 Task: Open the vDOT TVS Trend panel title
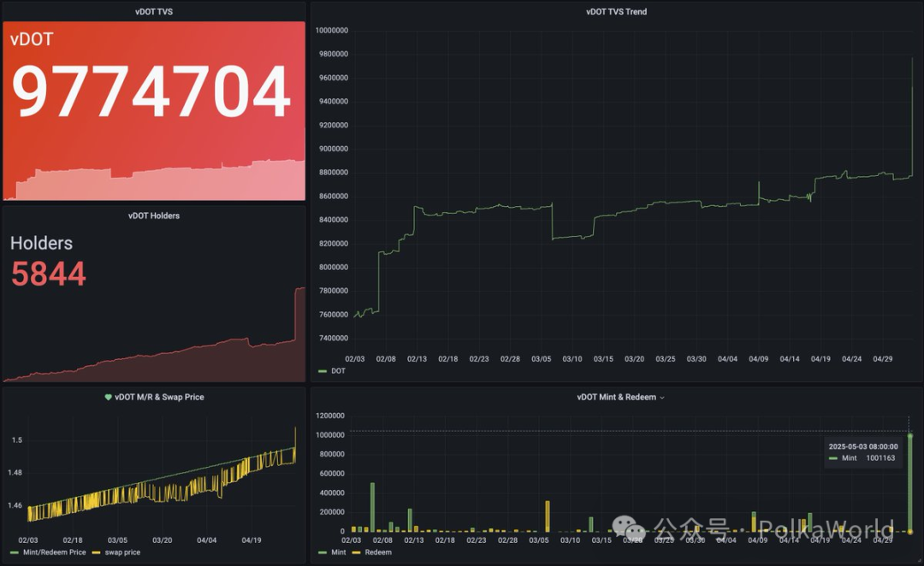[616, 12]
